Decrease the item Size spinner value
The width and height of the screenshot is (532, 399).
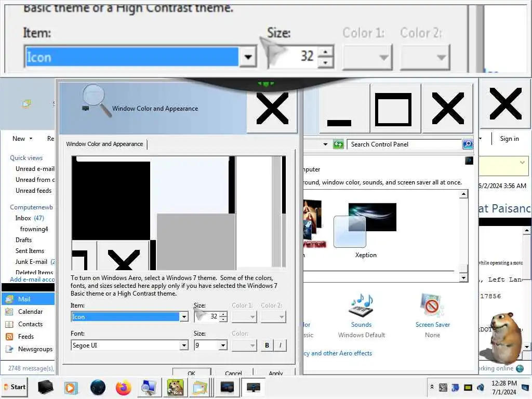(223, 319)
